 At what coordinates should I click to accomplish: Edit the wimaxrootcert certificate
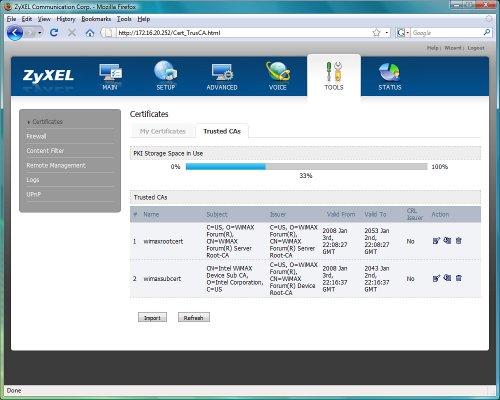coord(436,241)
